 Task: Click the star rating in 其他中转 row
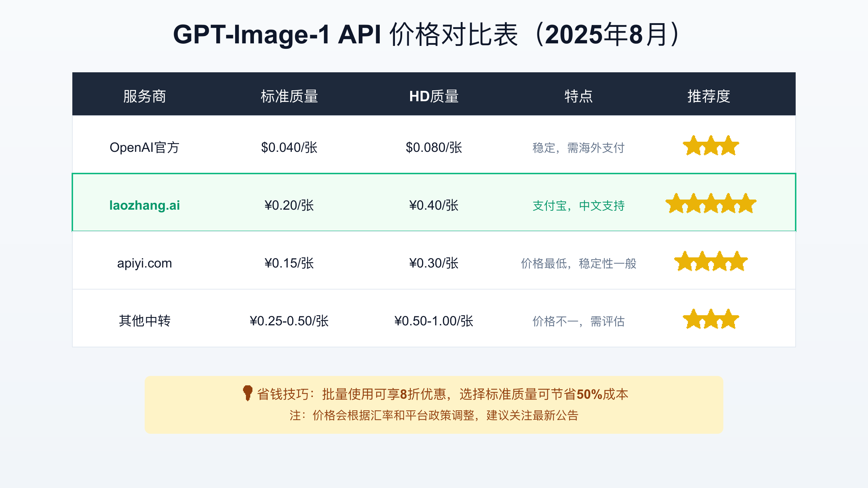coord(711,319)
